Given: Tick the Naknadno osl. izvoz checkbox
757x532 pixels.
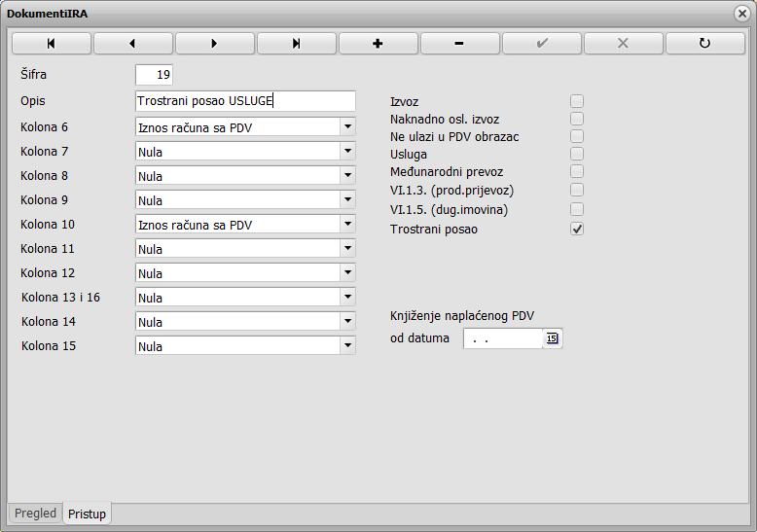Looking at the screenshot, I should (x=577, y=119).
